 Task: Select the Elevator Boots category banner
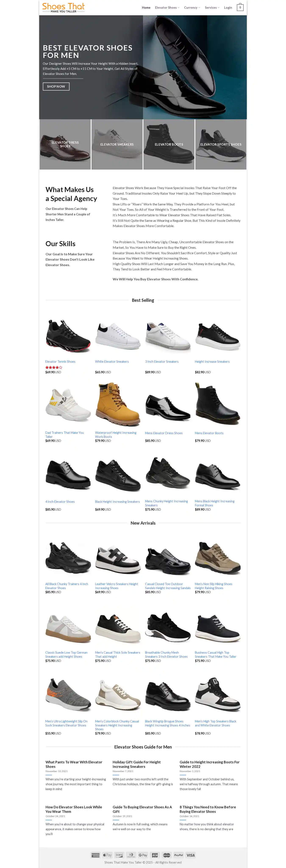tap(169, 144)
